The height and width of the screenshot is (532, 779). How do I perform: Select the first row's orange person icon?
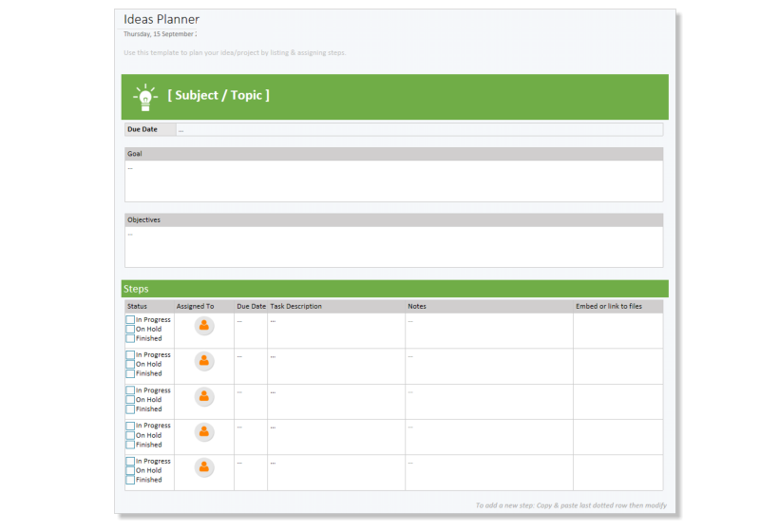pos(203,326)
